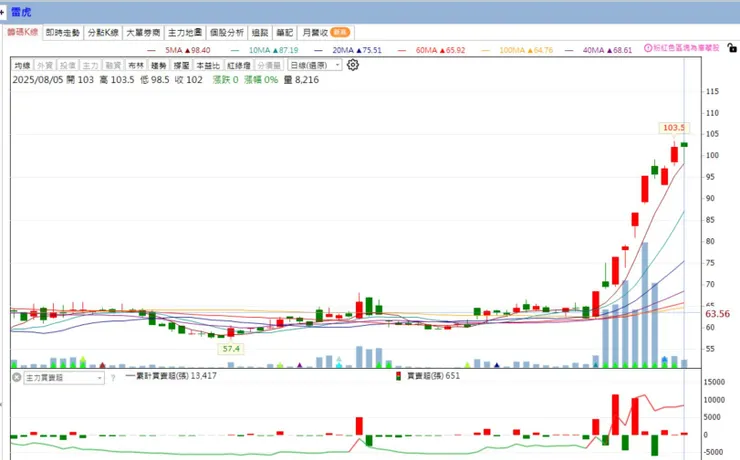The image size is (740, 460).
Task: Click the 2025/08/05 date readout
Action: pos(38,80)
